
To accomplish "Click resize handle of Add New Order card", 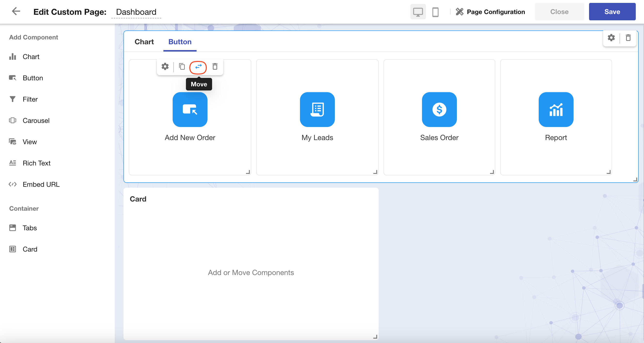I will pos(248,172).
